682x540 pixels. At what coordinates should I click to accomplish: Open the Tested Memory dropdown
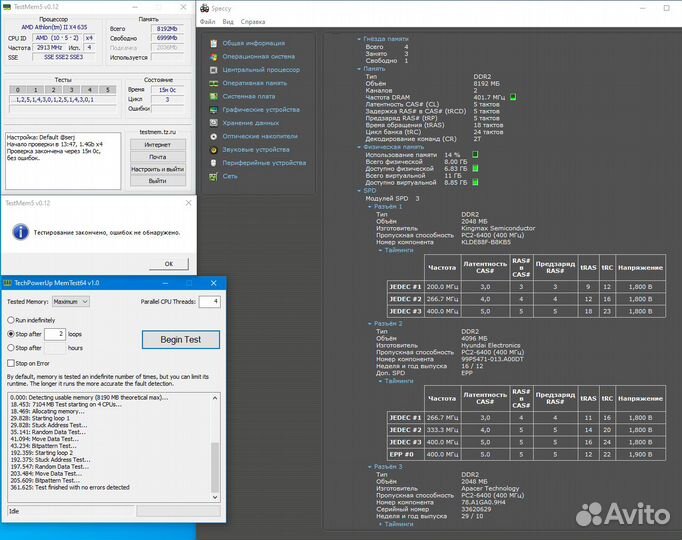click(71, 301)
